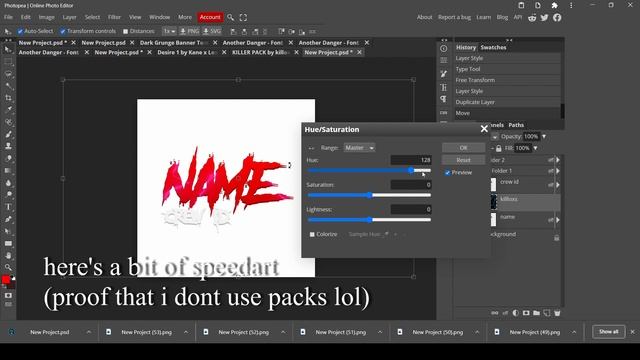This screenshot has height=360, width=640.
Task: Expand effects arrow on crew id layer
Action: 558,185
